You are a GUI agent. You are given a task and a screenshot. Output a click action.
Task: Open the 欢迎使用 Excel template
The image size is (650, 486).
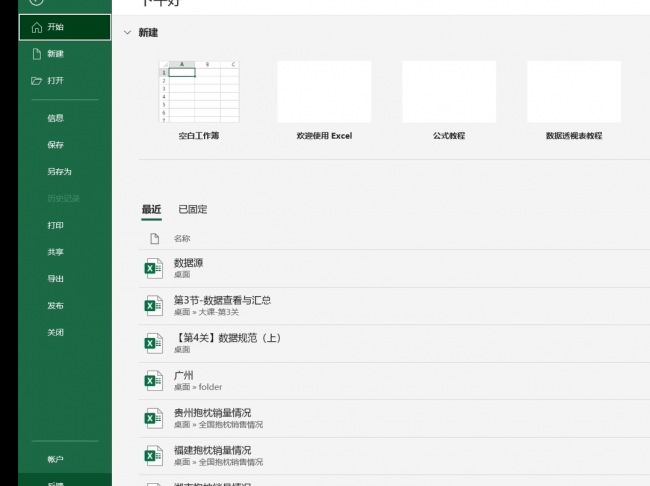point(324,92)
